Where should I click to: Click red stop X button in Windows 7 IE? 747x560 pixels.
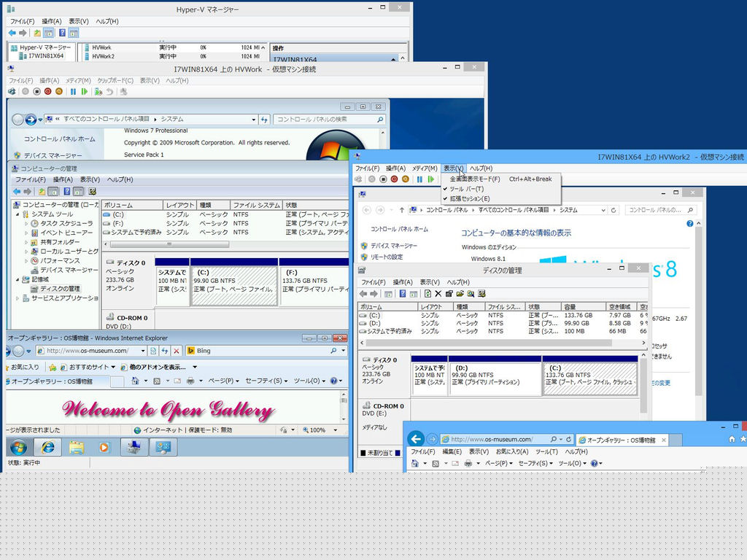pos(177,351)
